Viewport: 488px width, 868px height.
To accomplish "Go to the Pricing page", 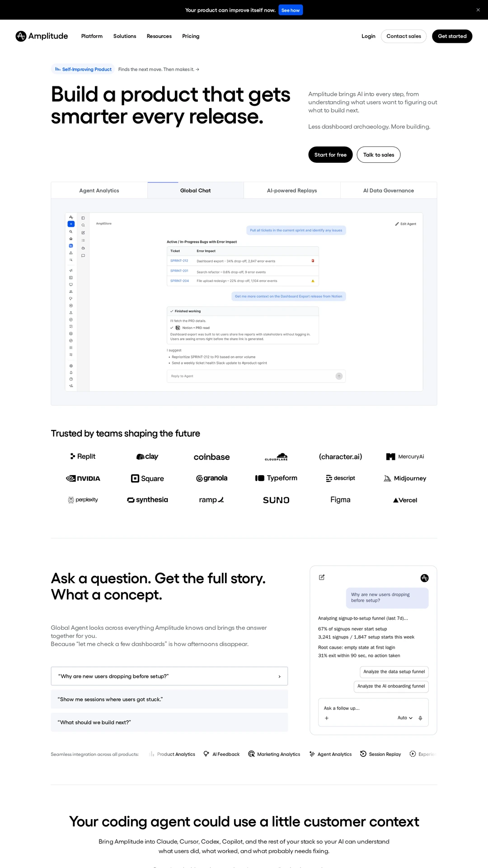I will (x=191, y=36).
